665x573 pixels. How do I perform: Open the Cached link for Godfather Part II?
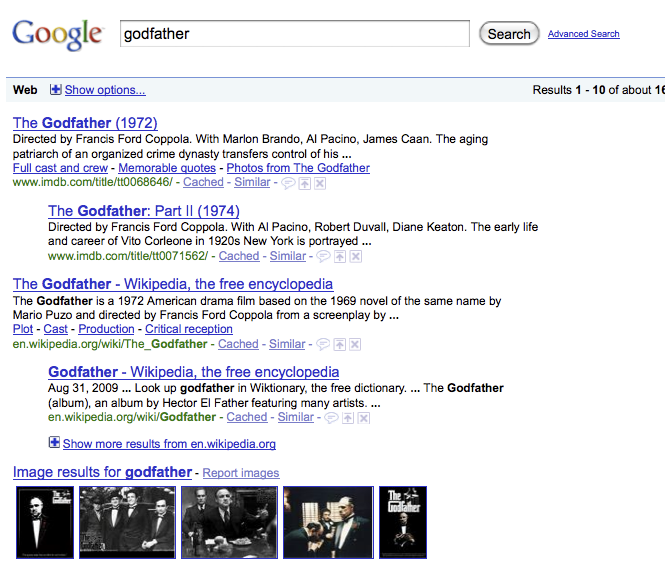239,256
